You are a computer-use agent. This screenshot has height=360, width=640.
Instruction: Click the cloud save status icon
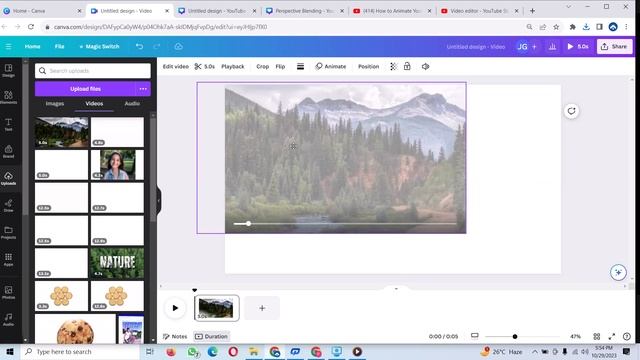click(x=178, y=47)
